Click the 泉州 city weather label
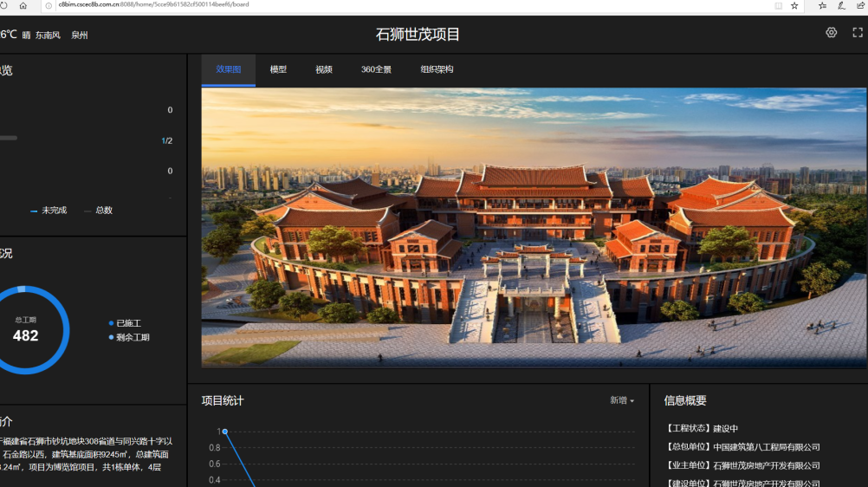868x487 pixels. [x=79, y=35]
